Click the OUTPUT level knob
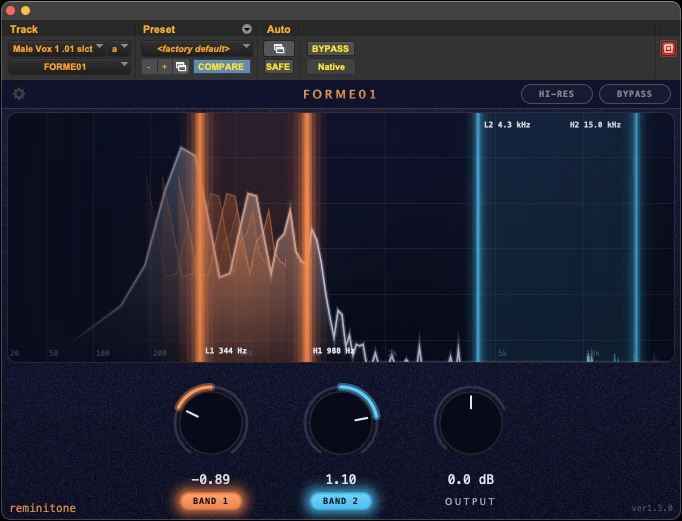682x521 pixels. pyautogui.click(x=471, y=422)
